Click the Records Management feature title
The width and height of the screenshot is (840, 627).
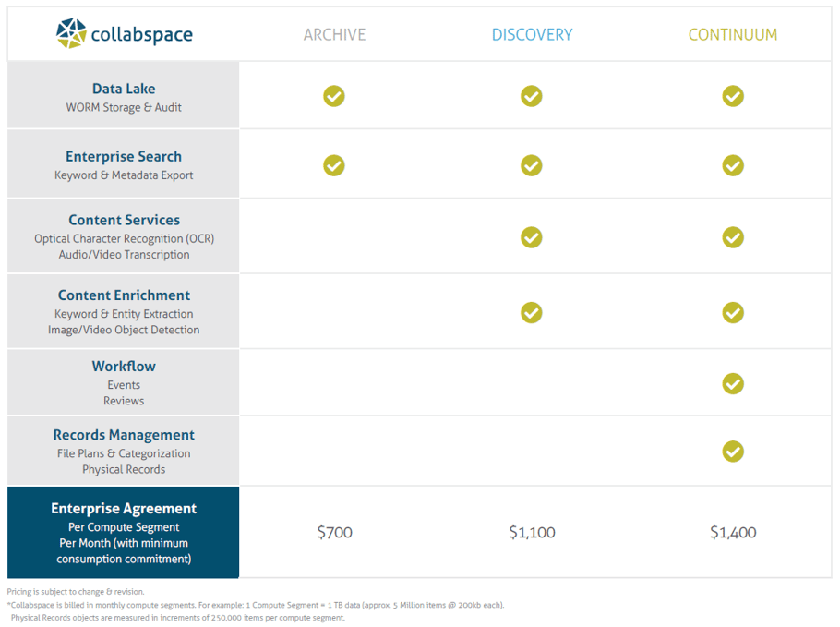(124, 435)
